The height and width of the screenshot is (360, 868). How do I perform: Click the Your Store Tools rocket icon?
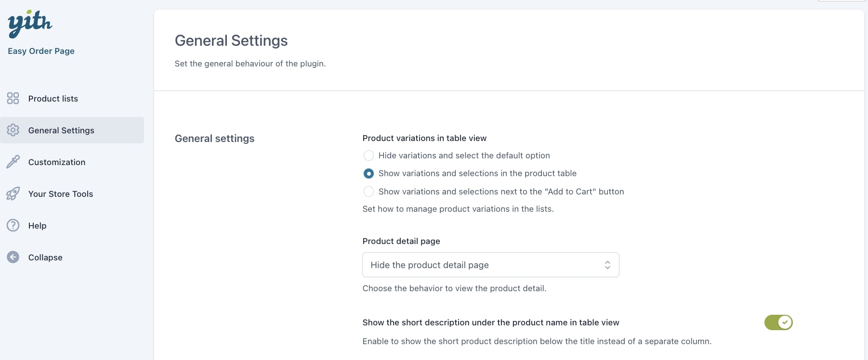click(13, 193)
